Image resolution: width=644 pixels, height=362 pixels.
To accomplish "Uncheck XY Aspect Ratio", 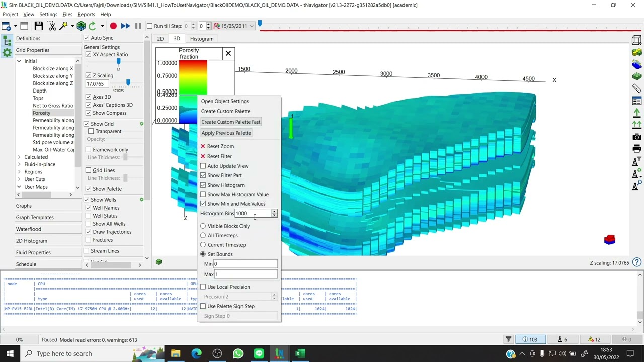I will pos(89,54).
